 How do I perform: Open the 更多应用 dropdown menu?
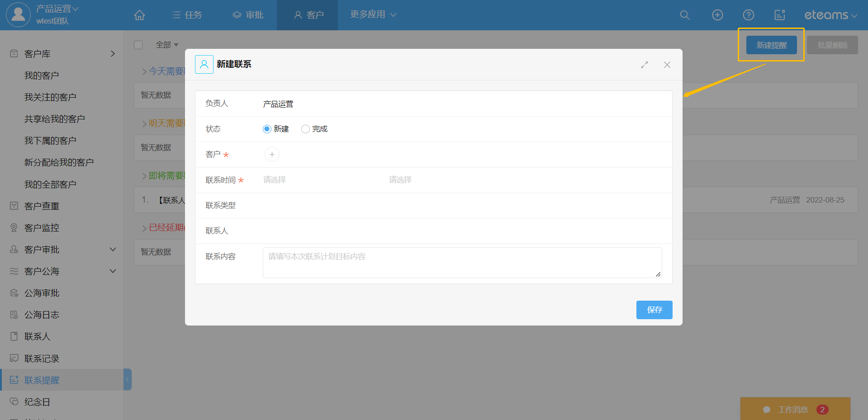(373, 14)
